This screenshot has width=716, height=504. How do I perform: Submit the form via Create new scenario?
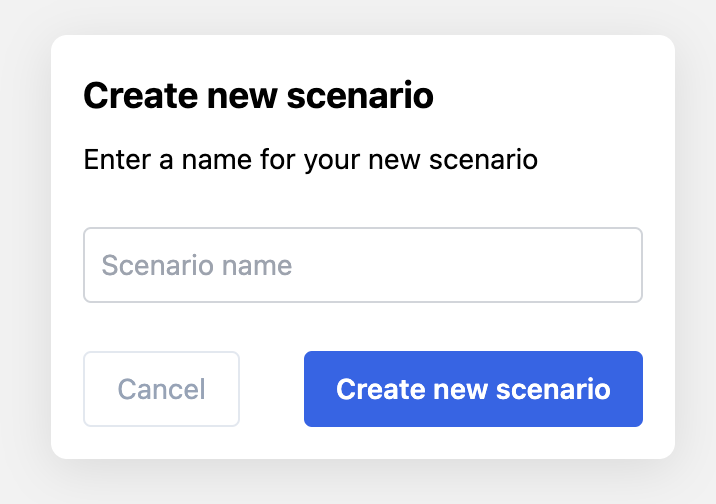(473, 389)
